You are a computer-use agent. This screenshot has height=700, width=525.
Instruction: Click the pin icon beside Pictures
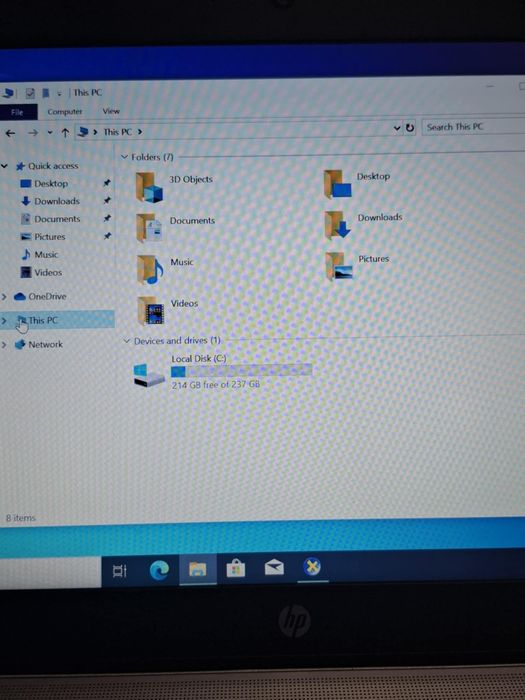click(x=107, y=236)
